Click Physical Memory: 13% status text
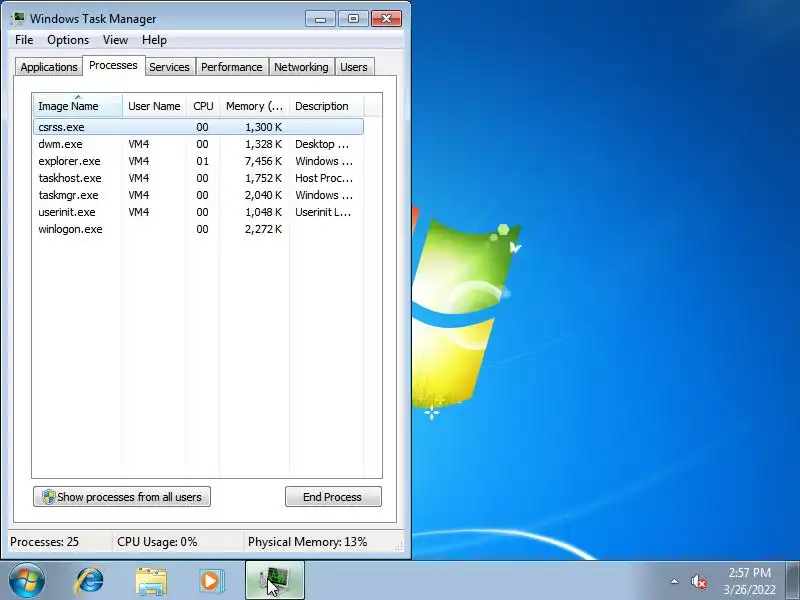The height and width of the screenshot is (600, 800). pos(308,542)
